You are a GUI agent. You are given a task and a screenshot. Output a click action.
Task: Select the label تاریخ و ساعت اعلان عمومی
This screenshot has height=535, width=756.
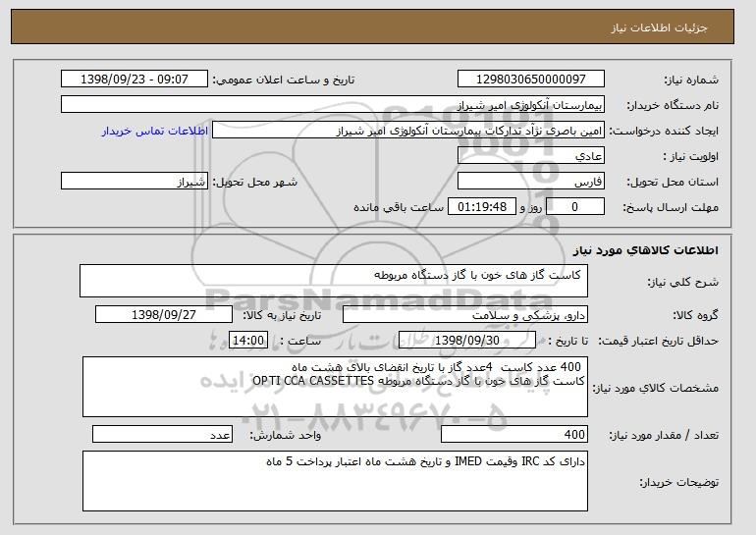(x=284, y=80)
